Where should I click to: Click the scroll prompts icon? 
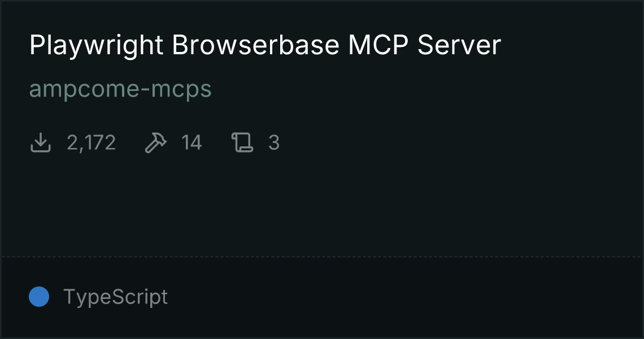[242, 142]
